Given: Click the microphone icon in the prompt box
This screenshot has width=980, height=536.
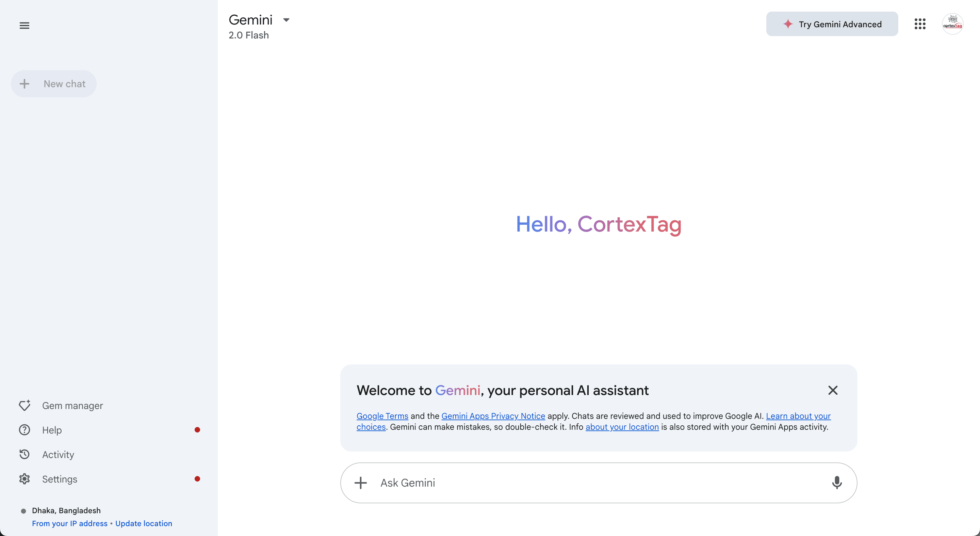Looking at the screenshot, I should click(837, 483).
